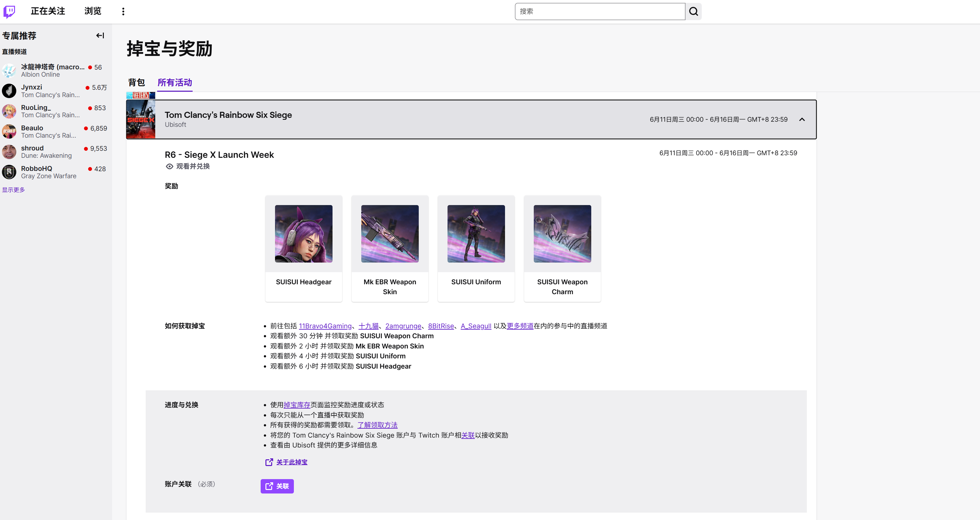Open RuoLing_ channel avatar
Image resolution: width=980 pixels, height=520 pixels.
9,111
